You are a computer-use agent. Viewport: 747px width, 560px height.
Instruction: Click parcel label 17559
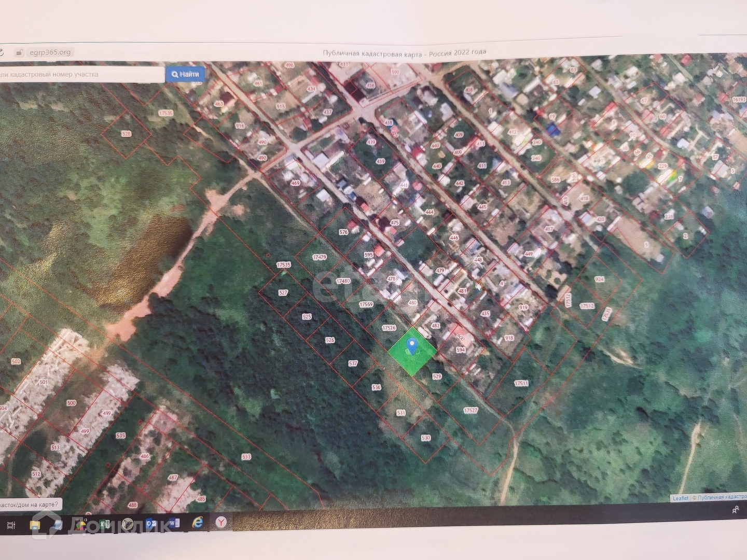coord(366,304)
